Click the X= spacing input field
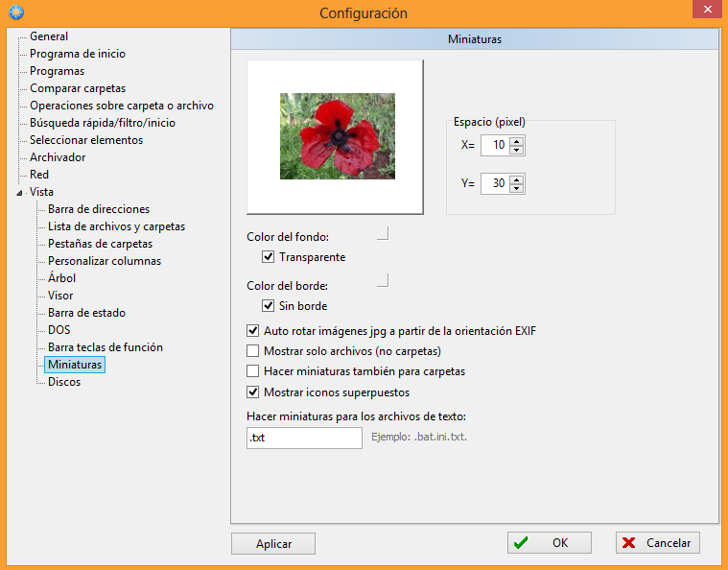 pyautogui.click(x=495, y=146)
